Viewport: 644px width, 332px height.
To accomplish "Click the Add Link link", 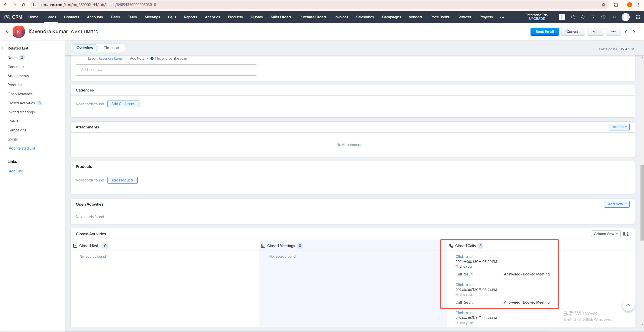I will point(16,171).
